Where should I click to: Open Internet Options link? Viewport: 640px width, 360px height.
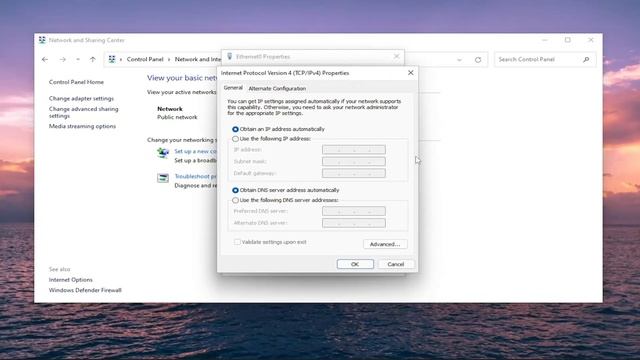click(71, 280)
